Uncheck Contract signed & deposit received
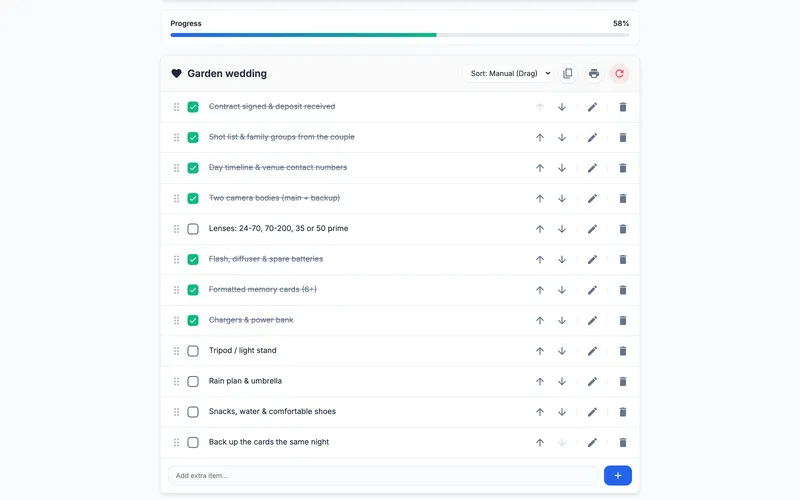The height and width of the screenshot is (500, 800). [193, 107]
